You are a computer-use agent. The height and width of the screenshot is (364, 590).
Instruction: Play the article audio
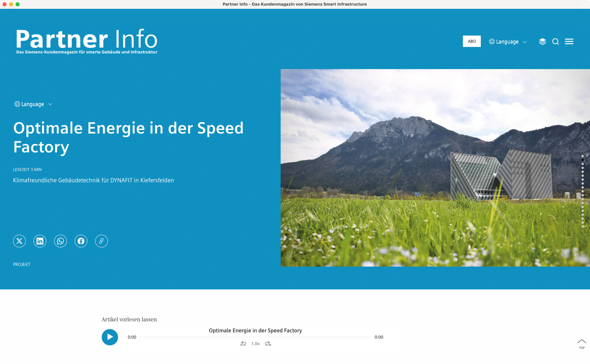pos(110,337)
